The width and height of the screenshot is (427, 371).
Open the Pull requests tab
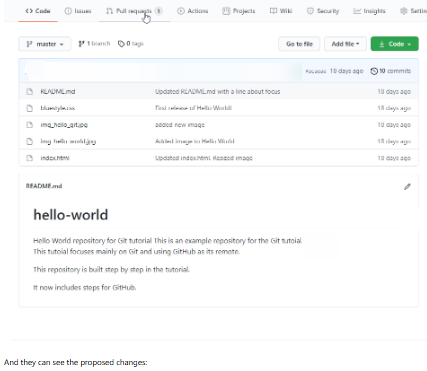134,11
